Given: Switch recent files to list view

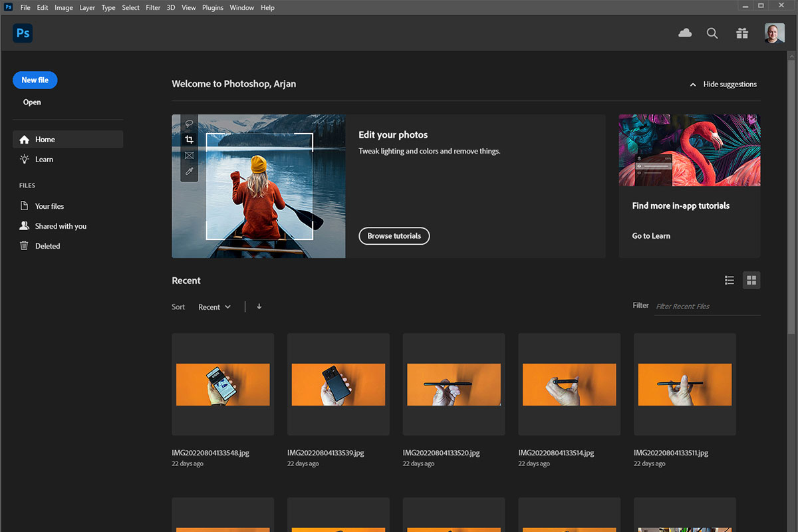Looking at the screenshot, I should tap(730, 281).
